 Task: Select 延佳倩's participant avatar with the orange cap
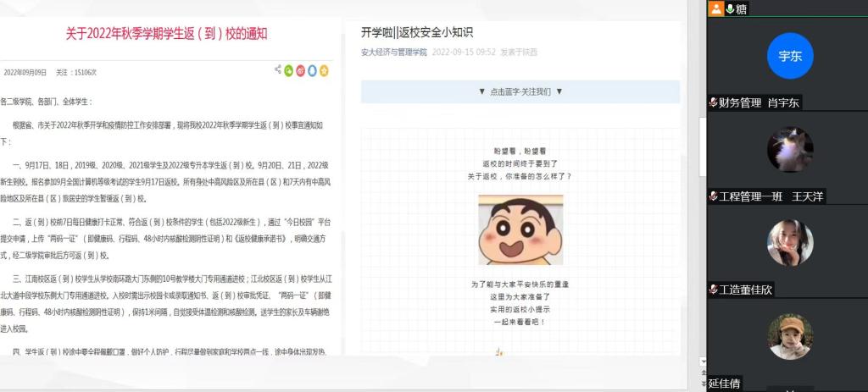click(789, 337)
